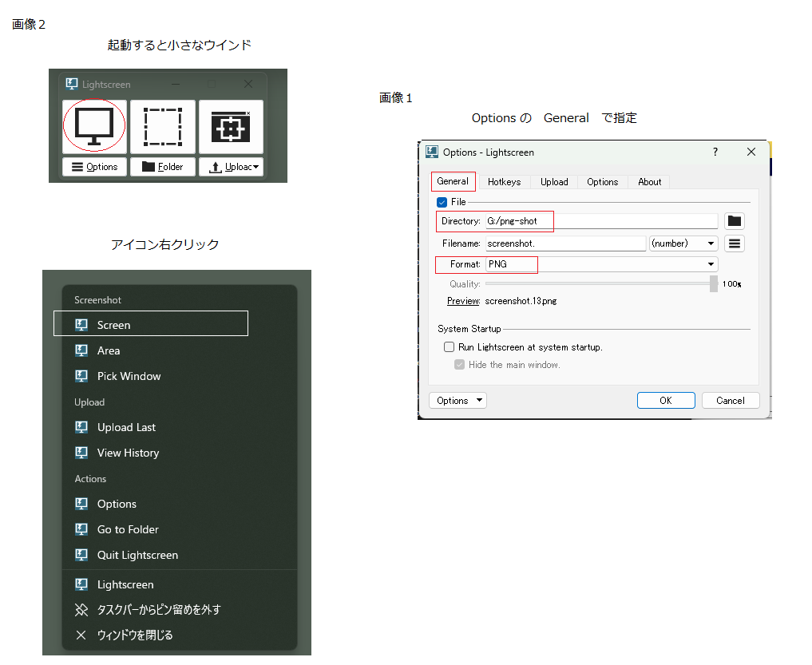This screenshot has width=812, height=665.
Task: Click the icon beside Pick Window entry
Action: click(x=81, y=376)
